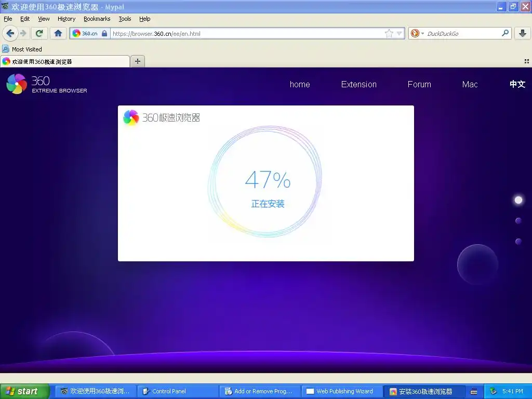This screenshot has width=532, height=399.
Task: Open the Bookmarks menu
Action: tap(97, 19)
